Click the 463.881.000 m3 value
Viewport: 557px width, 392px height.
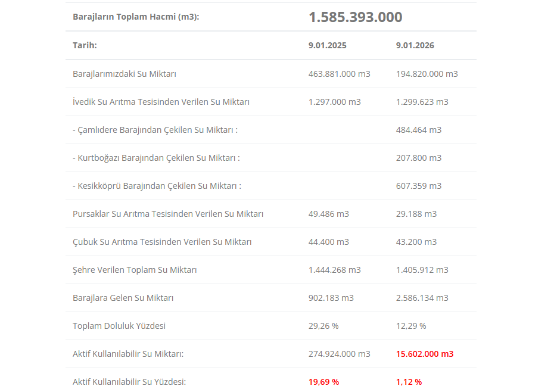[x=339, y=74]
